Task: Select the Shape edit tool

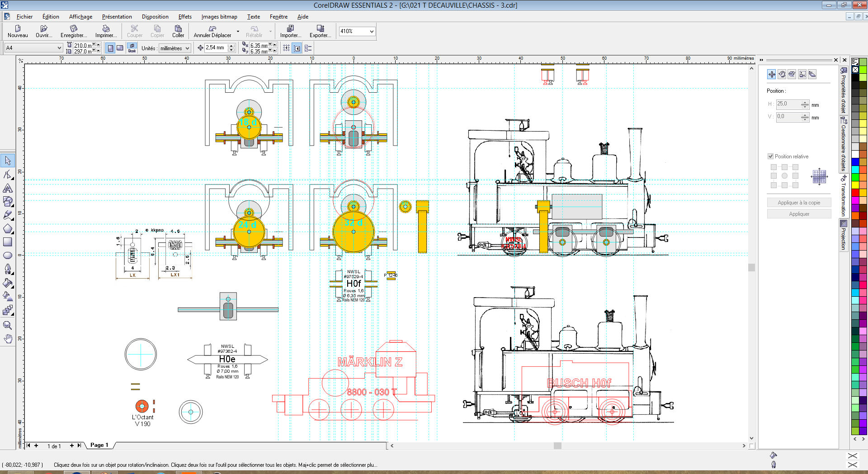Action: 8,174
